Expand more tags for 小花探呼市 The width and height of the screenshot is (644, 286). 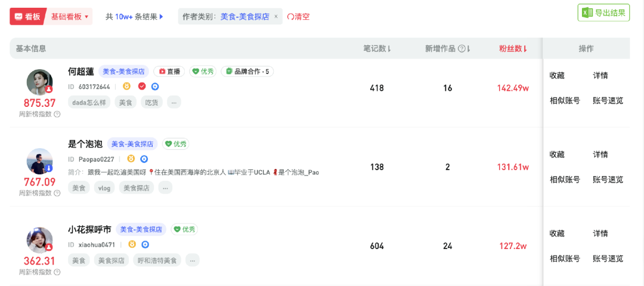[192, 260]
